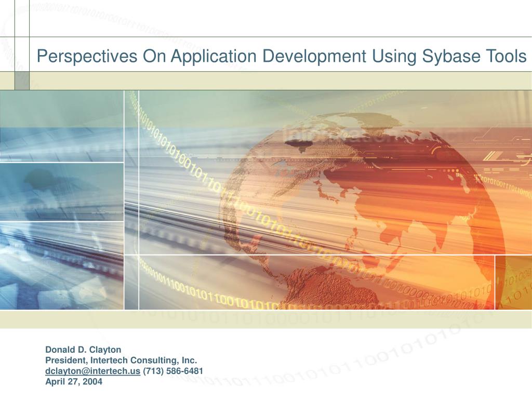532x399 pixels.
Task: Select the presenter name Donald D. Clayton
Action: (83, 350)
